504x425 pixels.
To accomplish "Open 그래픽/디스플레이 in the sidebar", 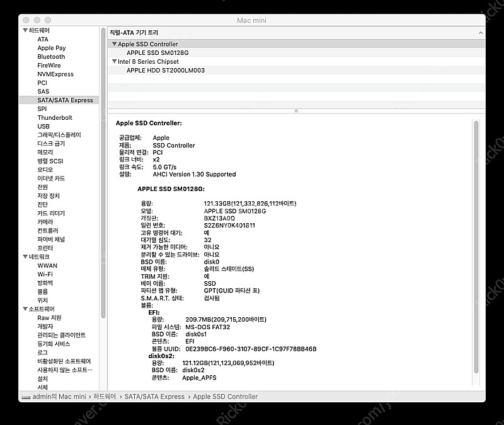I will point(59,135).
